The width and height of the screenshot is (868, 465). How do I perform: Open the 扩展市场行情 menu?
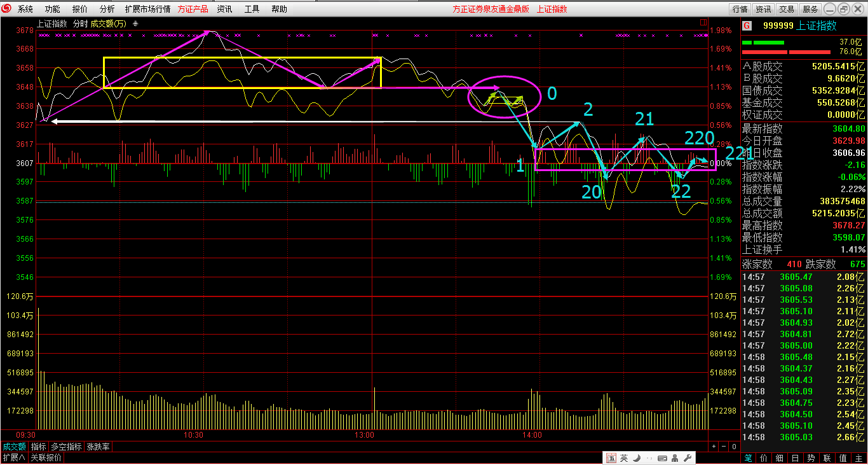(x=147, y=9)
